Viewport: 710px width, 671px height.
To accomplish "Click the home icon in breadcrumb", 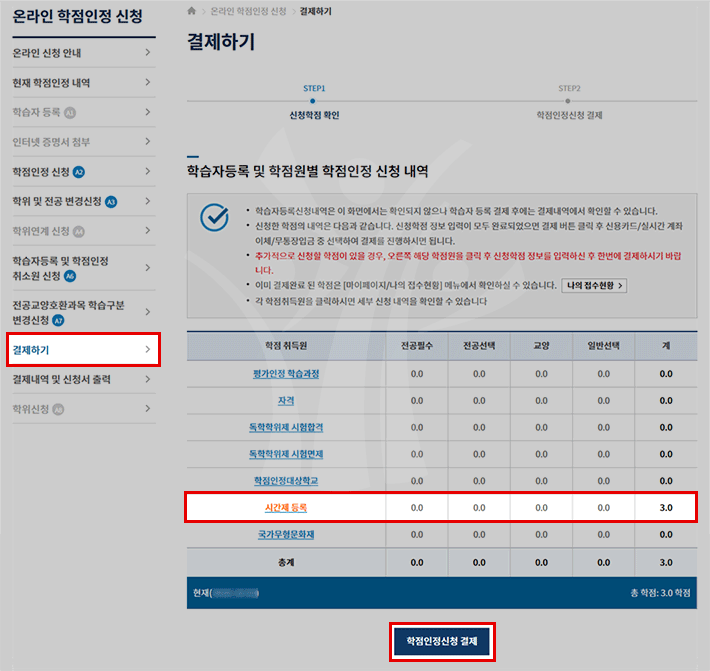I will click(192, 11).
